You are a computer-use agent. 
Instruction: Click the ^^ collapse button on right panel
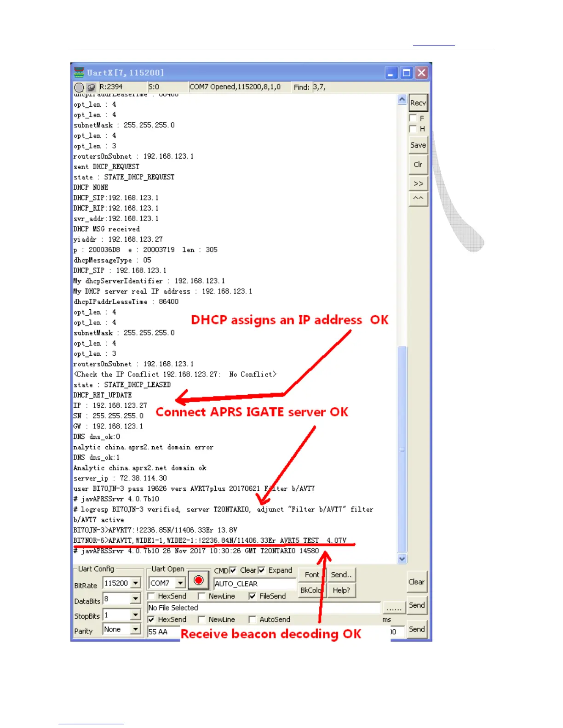tap(418, 199)
